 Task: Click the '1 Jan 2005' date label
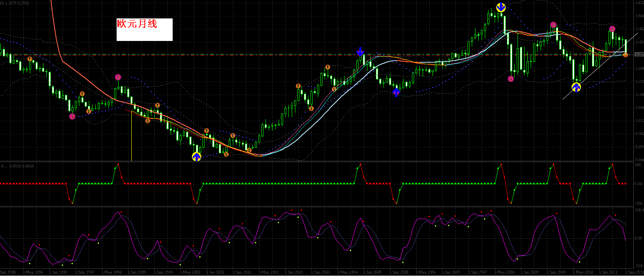[372, 272]
